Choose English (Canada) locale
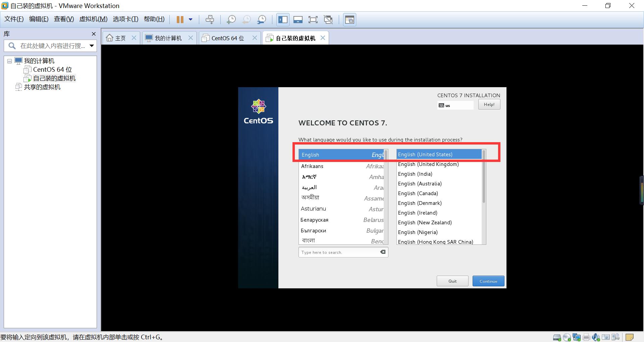The height and width of the screenshot is (342, 644). pos(439,193)
